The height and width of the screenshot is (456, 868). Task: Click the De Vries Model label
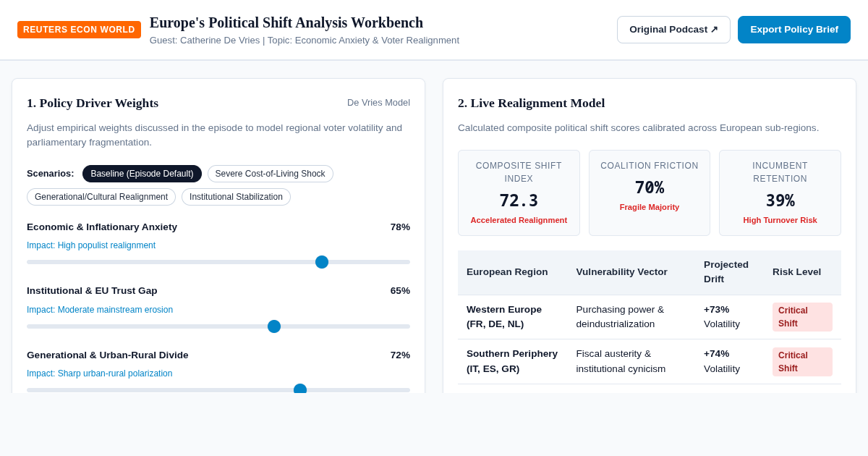tap(378, 103)
